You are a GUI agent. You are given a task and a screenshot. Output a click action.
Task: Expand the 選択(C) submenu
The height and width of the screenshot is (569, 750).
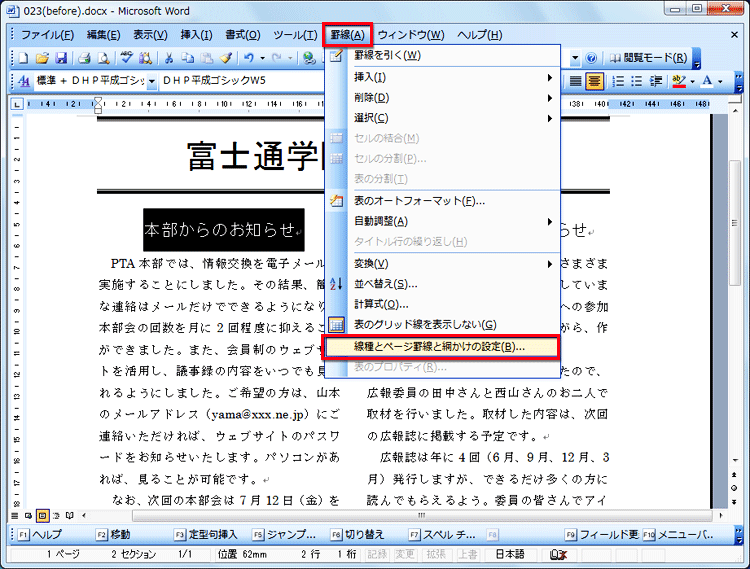442,118
